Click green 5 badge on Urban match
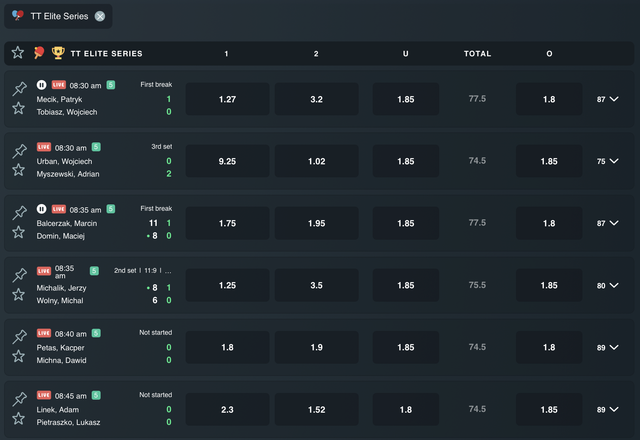Screen dimensions: 640x440 96,147
